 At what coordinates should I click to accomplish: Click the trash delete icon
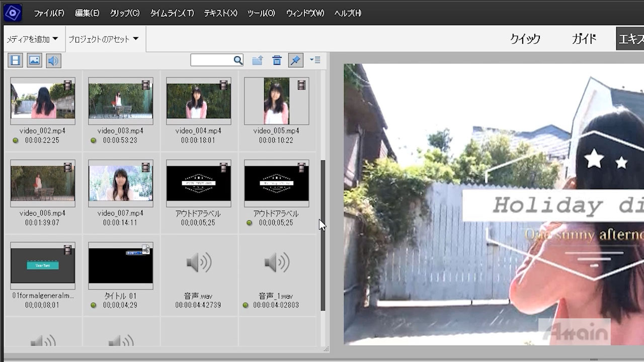pyautogui.click(x=277, y=60)
